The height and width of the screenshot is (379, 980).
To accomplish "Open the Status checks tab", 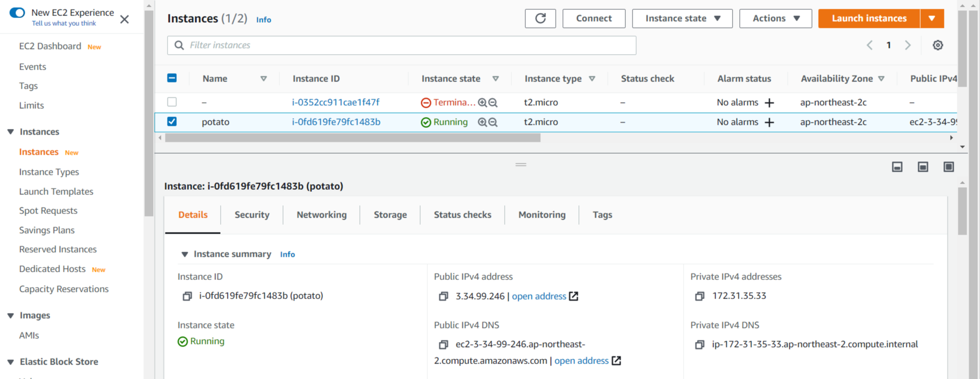I will [x=462, y=215].
